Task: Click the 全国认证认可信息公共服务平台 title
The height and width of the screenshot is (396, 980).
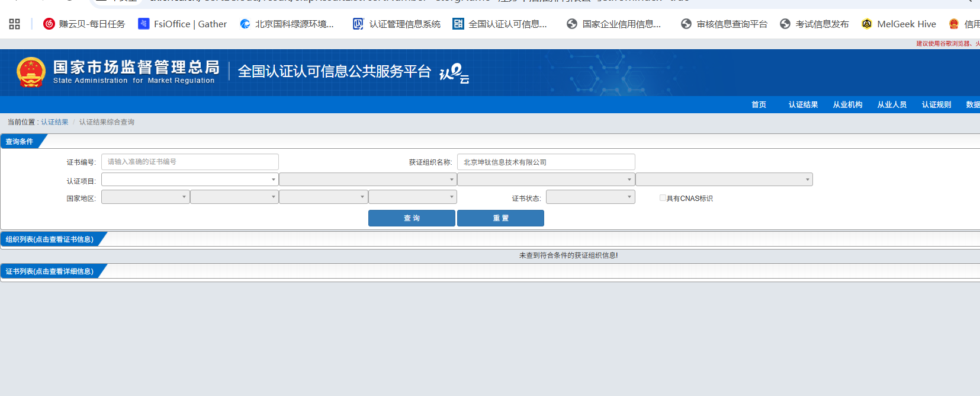Action: pyautogui.click(x=335, y=72)
